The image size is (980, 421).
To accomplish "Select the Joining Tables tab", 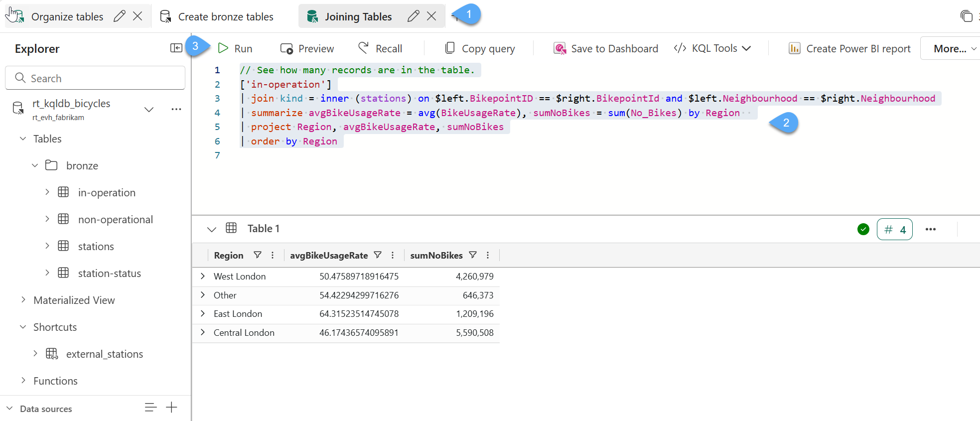I will tap(358, 16).
